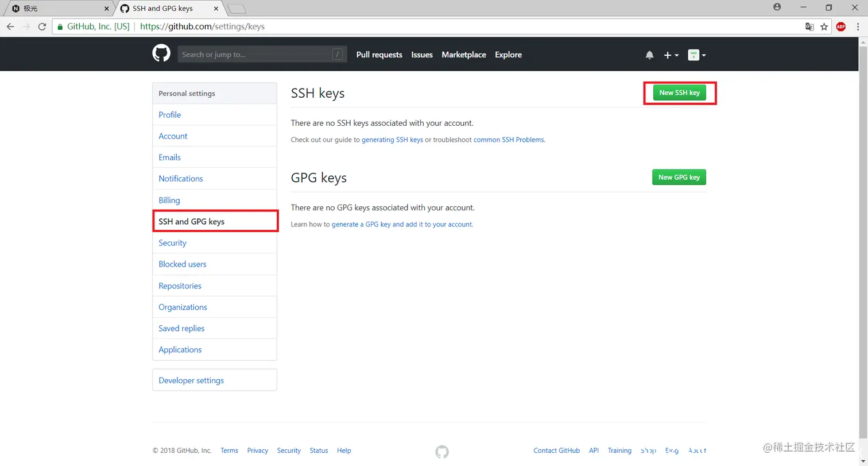The height and width of the screenshot is (466, 868).
Task: Open Developer settings in sidebar
Action: tap(215, 380)
